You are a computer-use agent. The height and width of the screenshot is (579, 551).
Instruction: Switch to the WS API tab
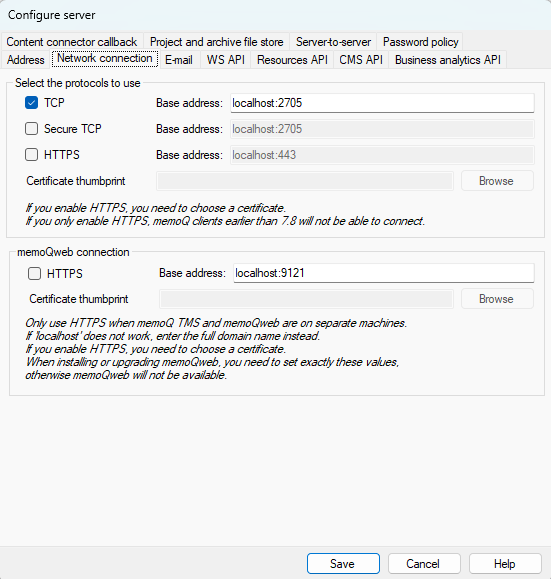pyautogui.click(x=226, y=60)
